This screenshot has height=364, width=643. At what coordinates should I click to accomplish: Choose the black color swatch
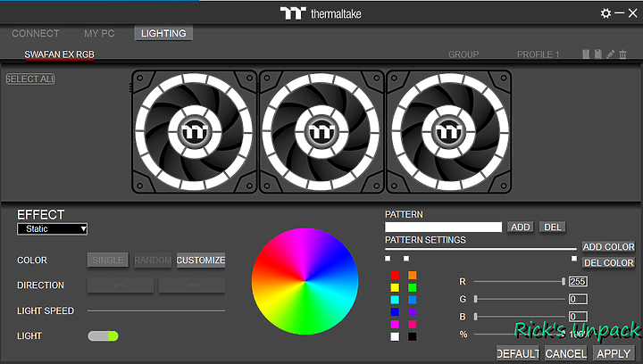coord(412,336)
